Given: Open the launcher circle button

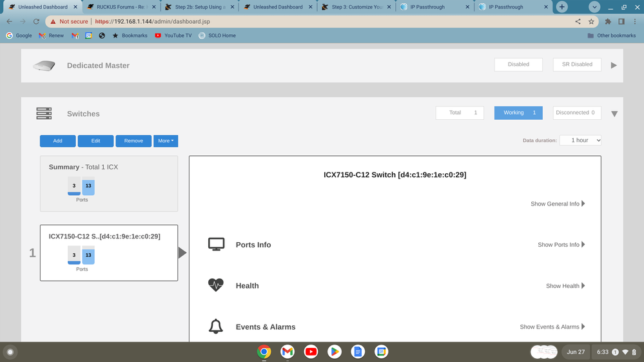Looking at the screenshot, I should point(10,352).
